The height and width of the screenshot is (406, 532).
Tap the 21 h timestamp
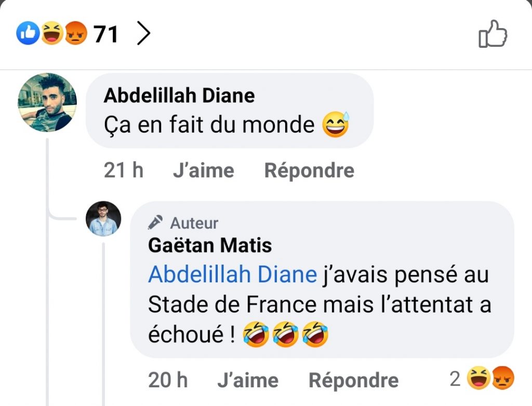click(x=124, y=171)
